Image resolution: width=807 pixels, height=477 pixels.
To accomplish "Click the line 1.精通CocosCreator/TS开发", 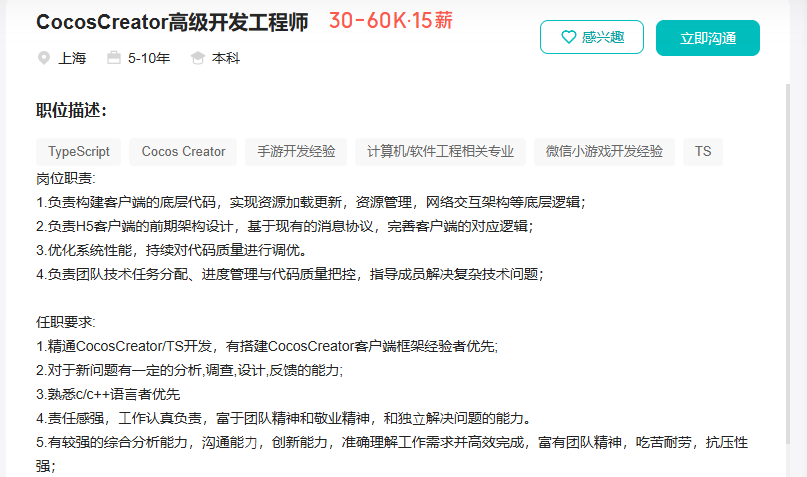I will click(267, 346).
